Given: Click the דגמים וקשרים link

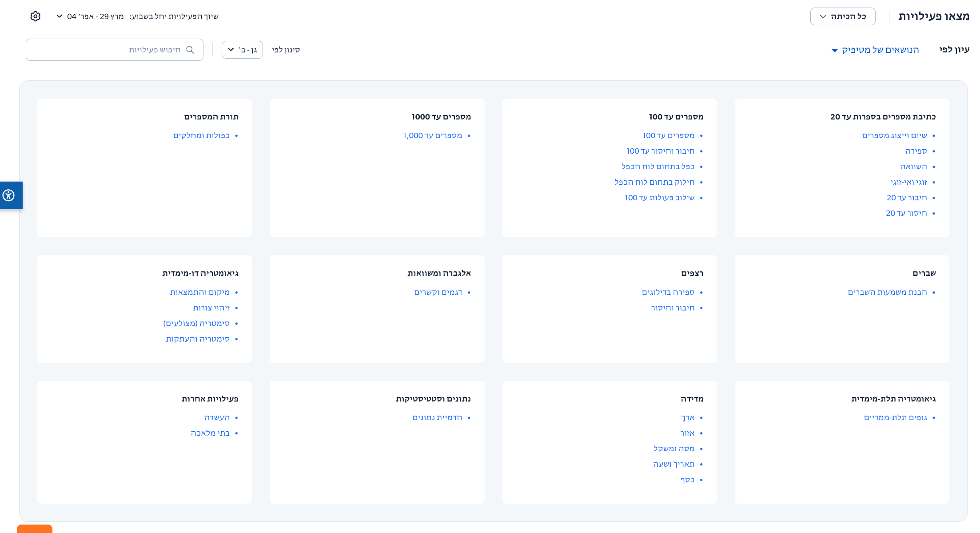Looking at the screenshot, I should [438, 292].
